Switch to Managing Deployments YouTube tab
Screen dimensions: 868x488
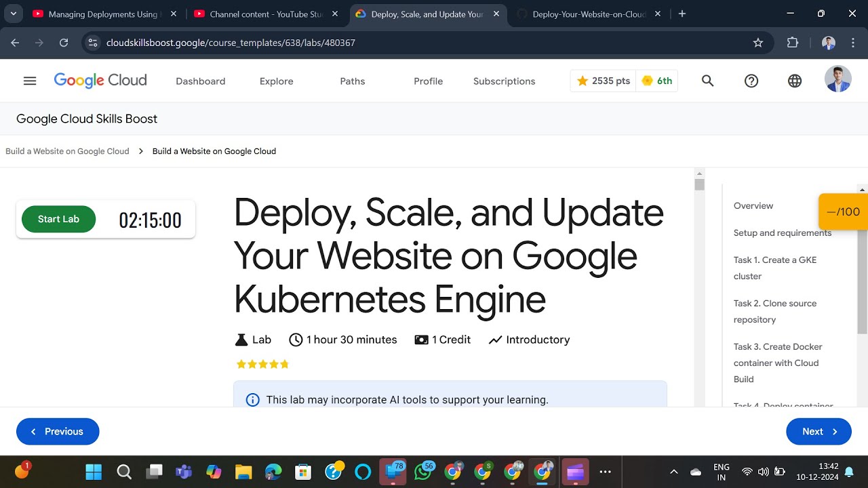click(104, 14)
